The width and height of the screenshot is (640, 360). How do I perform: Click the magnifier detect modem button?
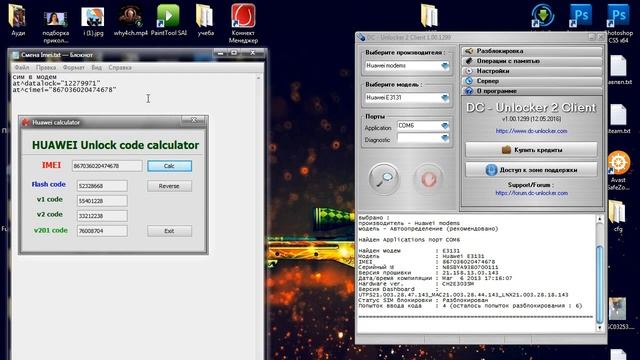pyautogui.click(x=384, y=179)
